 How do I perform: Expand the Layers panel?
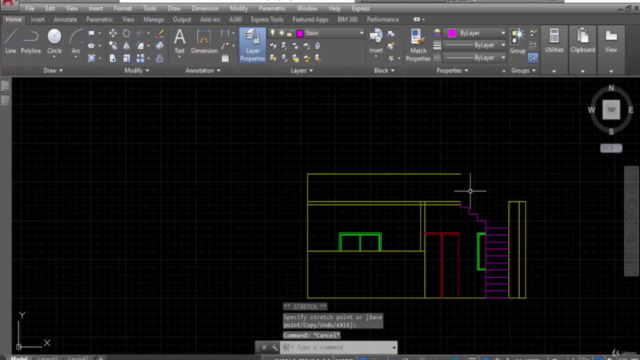pyautogui.click(x=302, y=71)
